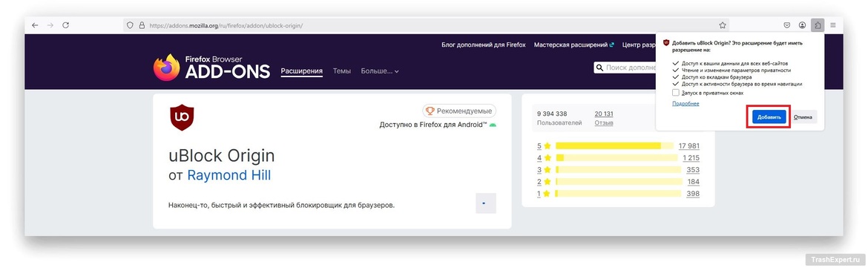Open the 1 215 four-star reviews count
The image size is (868, 268).
click(x=691, y=158)
